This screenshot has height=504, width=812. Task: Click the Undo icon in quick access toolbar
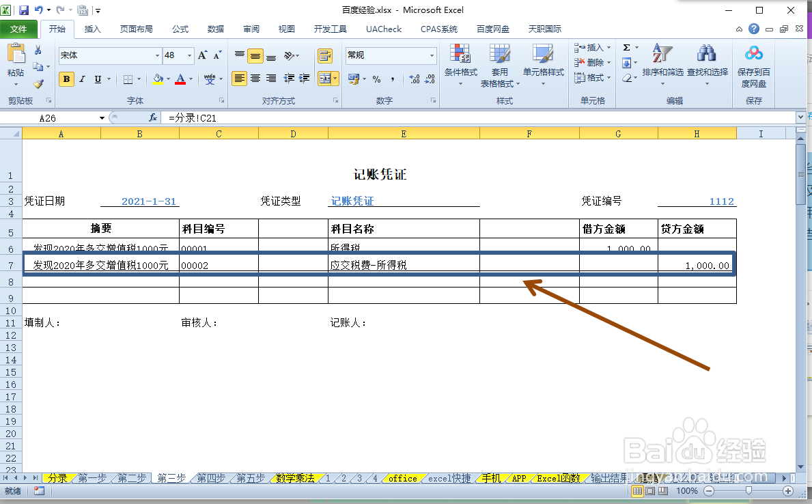pos(40,10)
